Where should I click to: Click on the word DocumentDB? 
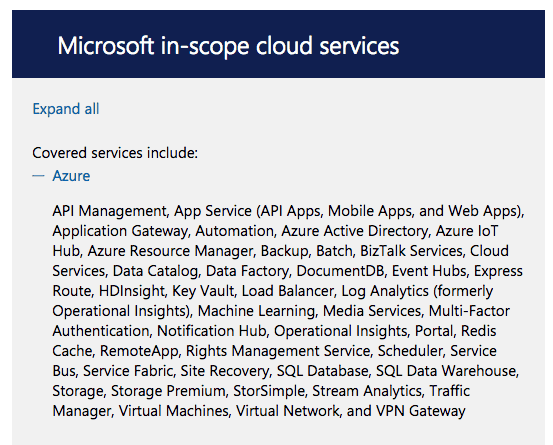(x=340, y=271)
